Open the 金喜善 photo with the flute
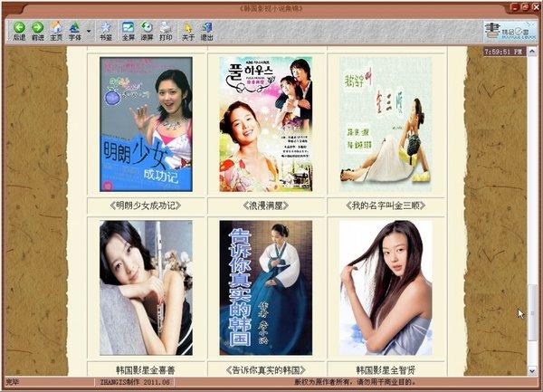The height and width of the screenshot is (392, 543). tap(146, 288)
